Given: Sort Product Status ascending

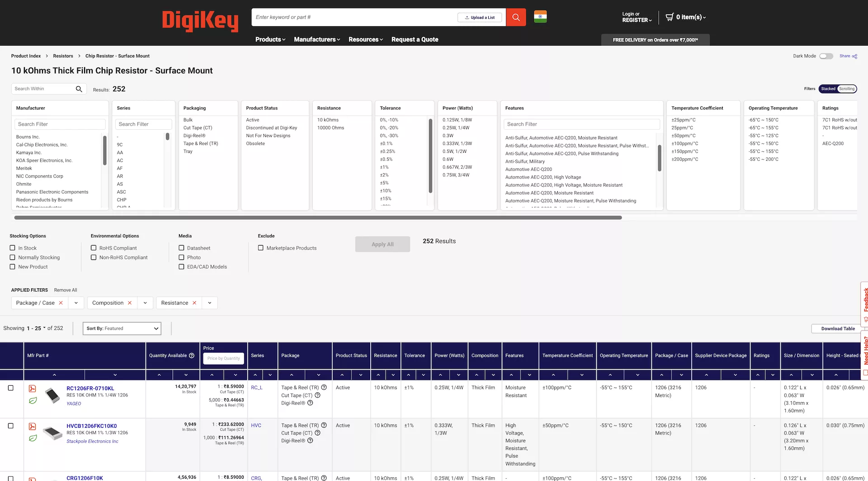Looking at the screenshot, I should pyautogui.click(x=342, y=375).
